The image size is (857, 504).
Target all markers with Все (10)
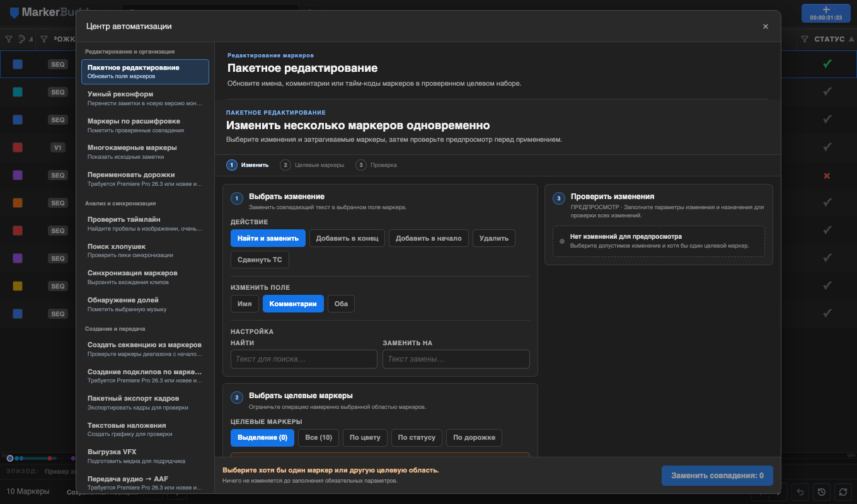point(318,437)
